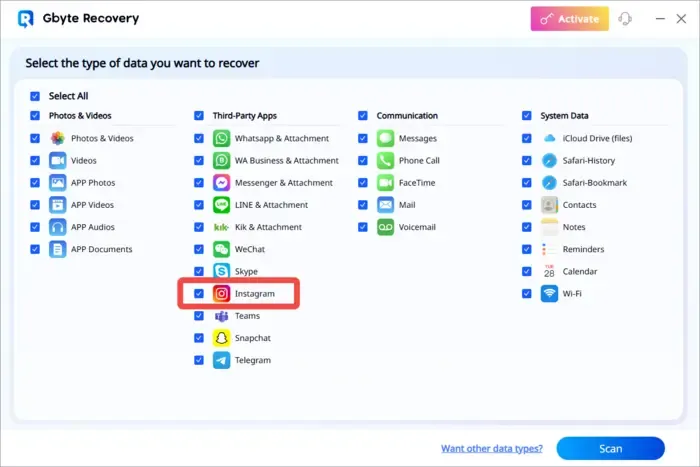The width and height of the screenshot is (700, 467).
Task: Uncheck the Telegram checkbox
Action: coord(199,360)
